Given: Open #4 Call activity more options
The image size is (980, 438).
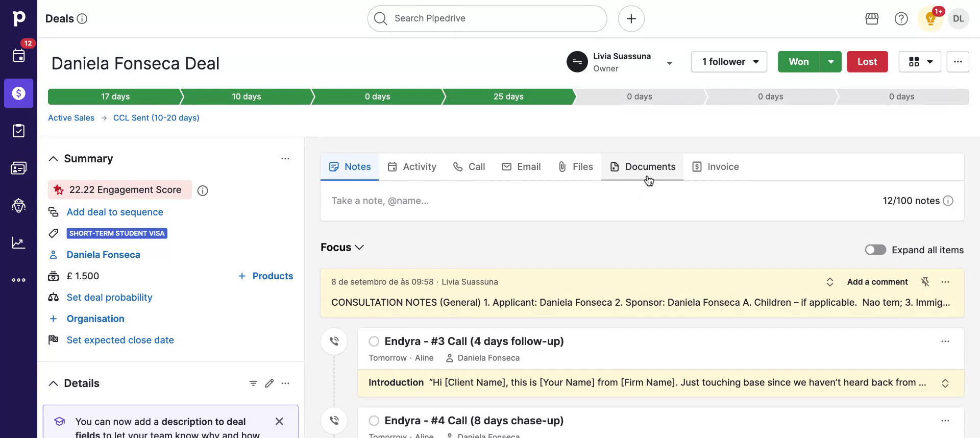Looking at the screenshot, I should click(x=945, y=421).
